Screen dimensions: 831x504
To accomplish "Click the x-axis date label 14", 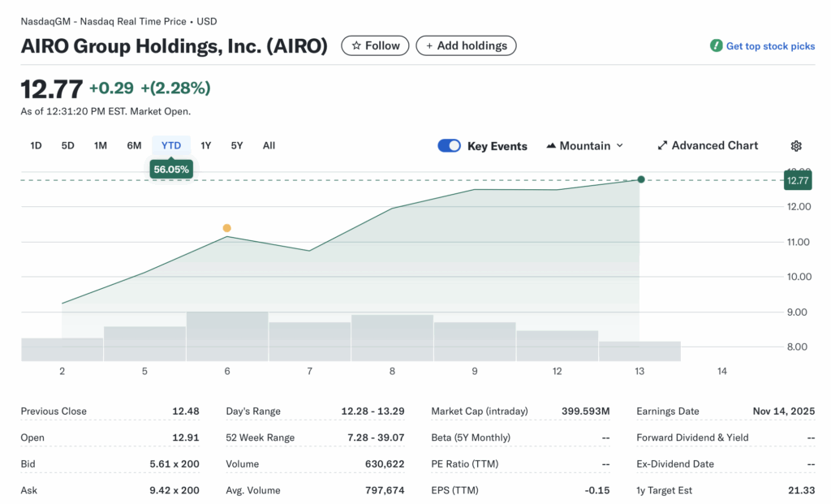I will tap(721, 371).
